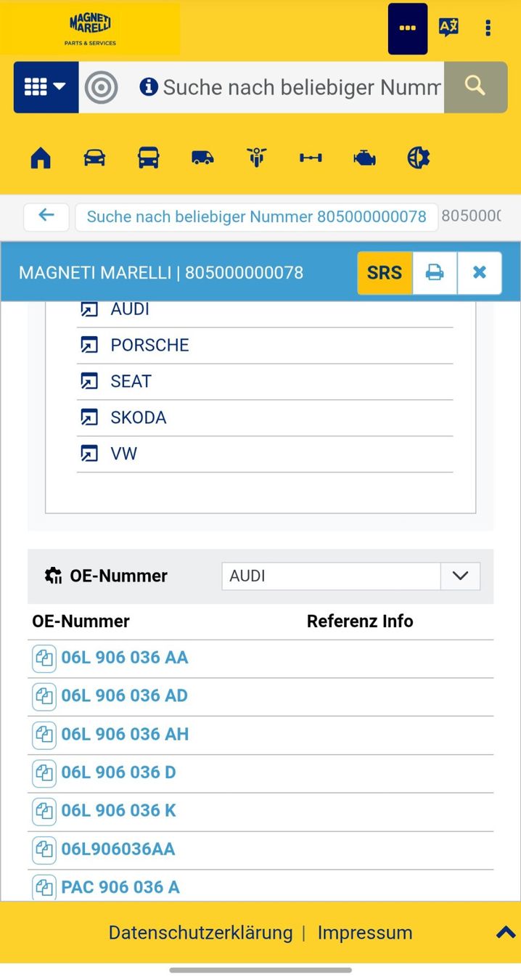This screenshot has width=521, height=980.
Task: Open the SEAT vehicle link
Action: (x=131, y=381)
